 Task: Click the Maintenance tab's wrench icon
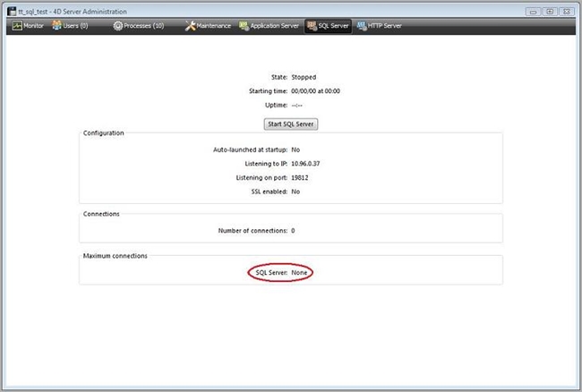[x=190, y=26]
